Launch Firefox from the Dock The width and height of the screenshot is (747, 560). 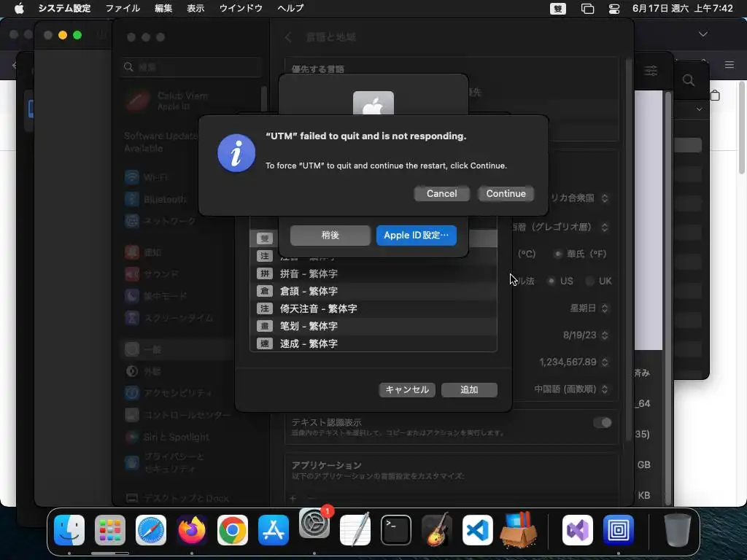(x=192, y=529)
